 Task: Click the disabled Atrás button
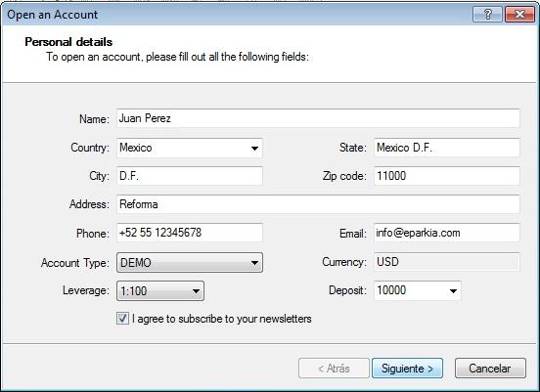(334, 369)
